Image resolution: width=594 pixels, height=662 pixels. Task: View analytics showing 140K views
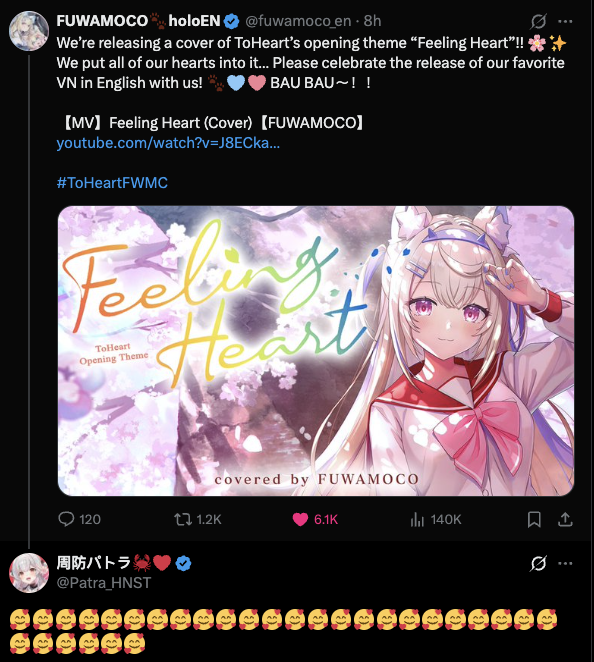[435, 519]
